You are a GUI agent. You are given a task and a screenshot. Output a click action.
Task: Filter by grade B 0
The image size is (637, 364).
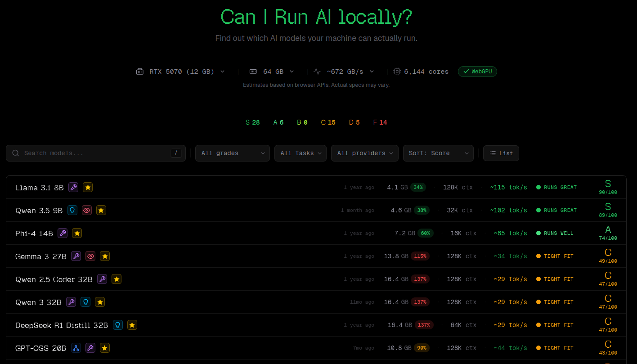(302, 122)
